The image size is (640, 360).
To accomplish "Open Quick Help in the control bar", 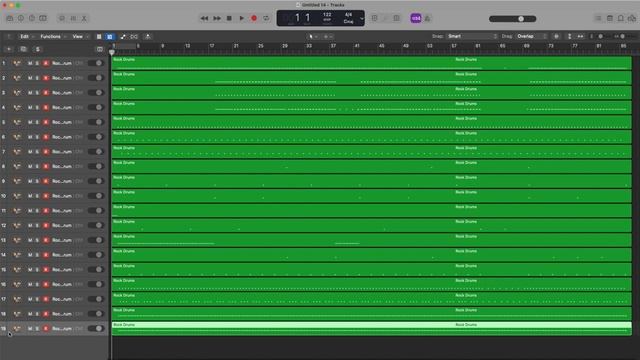I will pos(32,18).
